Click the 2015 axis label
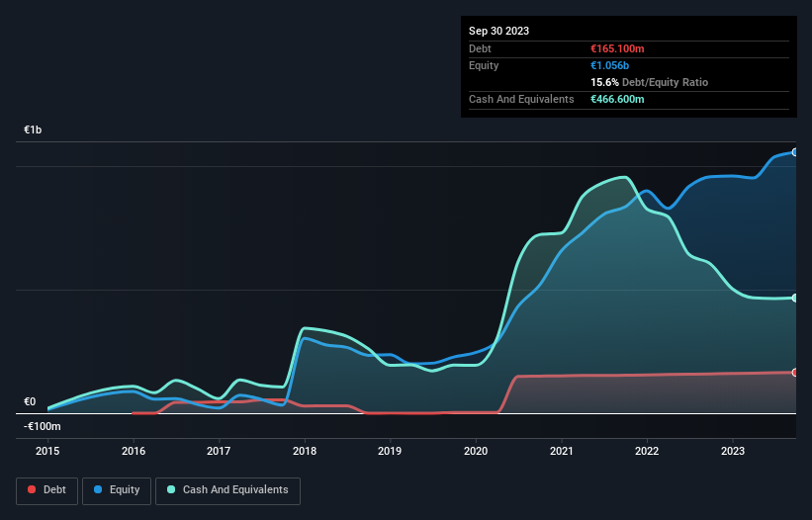 47,451
